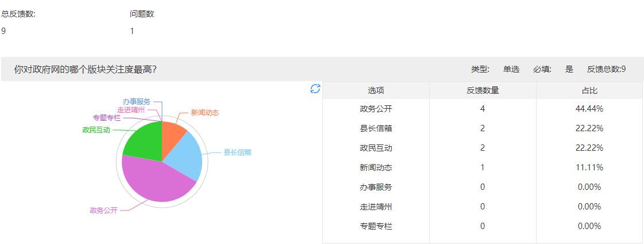Click the 政务公开 pie chart label
Viewport: 644px width, 244px height.
click(103, 211)
